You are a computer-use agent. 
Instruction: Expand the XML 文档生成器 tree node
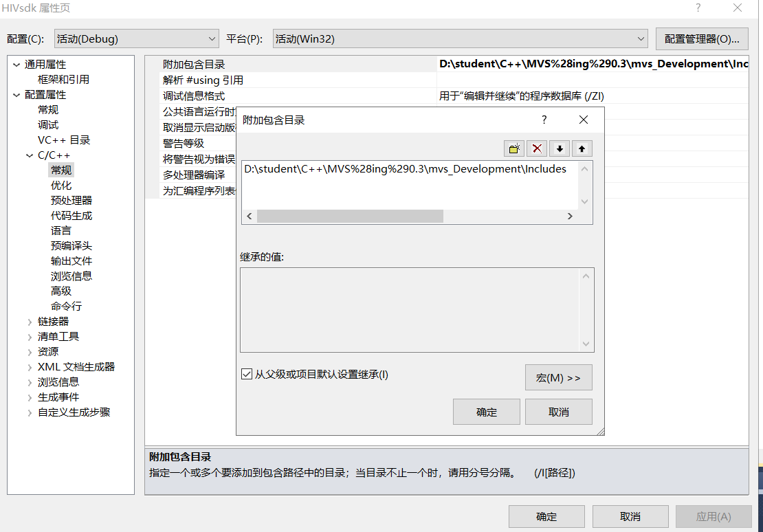(30, 368)
